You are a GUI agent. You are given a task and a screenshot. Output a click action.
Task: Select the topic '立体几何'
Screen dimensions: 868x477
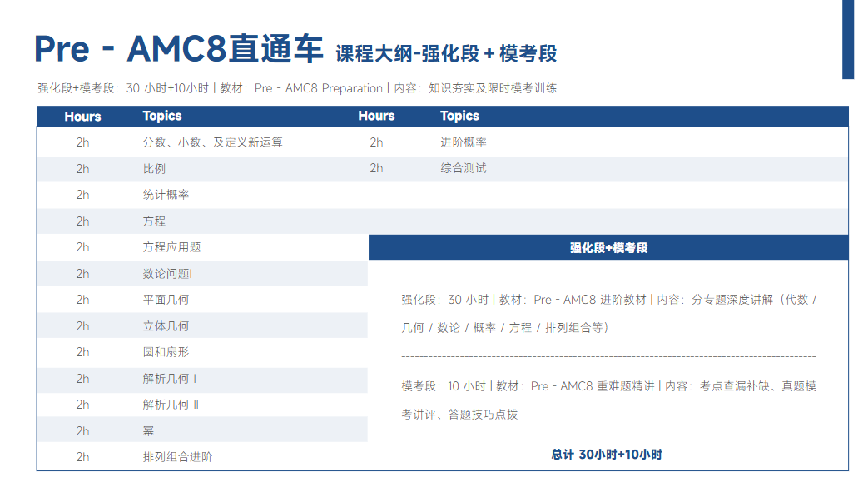pyautogui.click(x=166, y=326)
